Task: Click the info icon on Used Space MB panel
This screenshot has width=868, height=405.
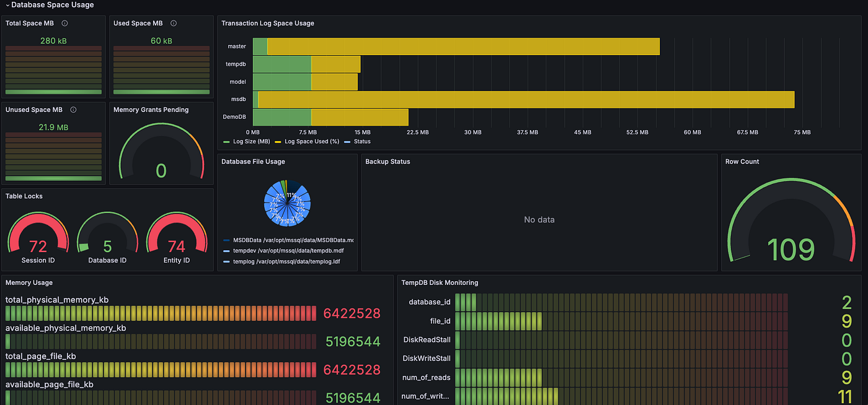Action: tap(172, 23)
